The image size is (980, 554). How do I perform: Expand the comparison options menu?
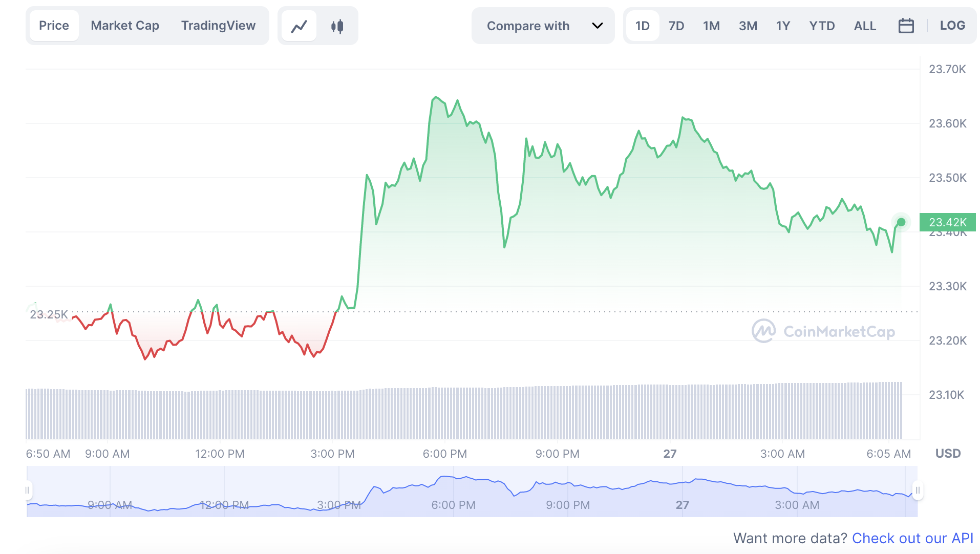pyautogui.click(x=543, y=25)
